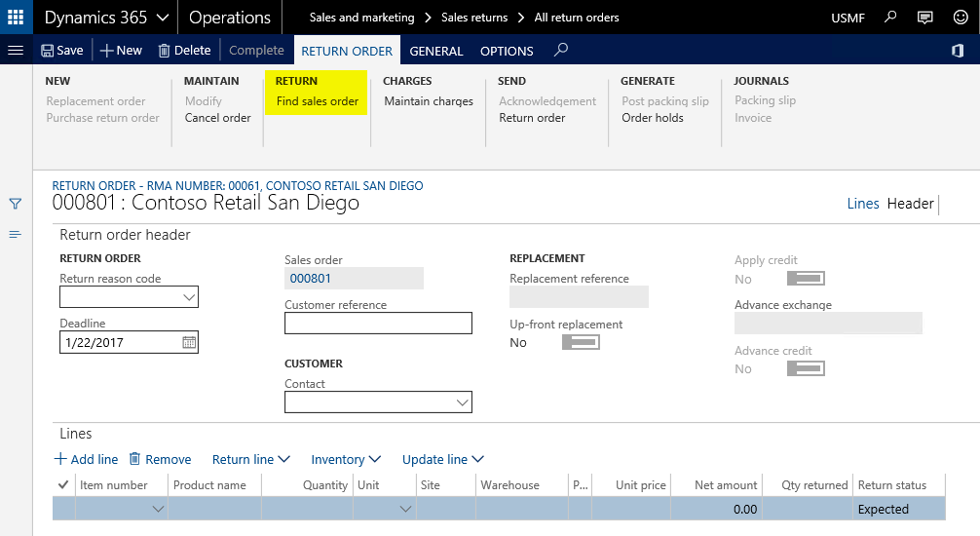The image size is (980, 536).
Task: Open the app launcher waffle icon
Action: (16, 18)
